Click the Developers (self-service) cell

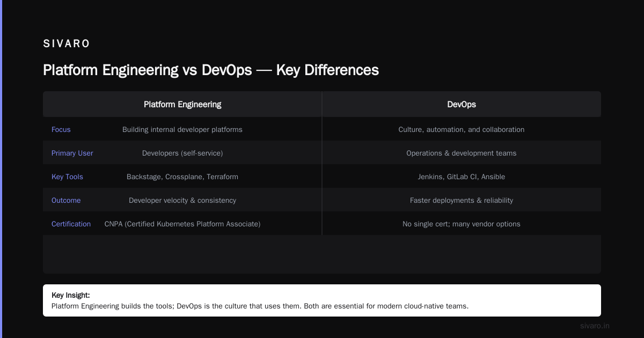[x=182, y=153]
